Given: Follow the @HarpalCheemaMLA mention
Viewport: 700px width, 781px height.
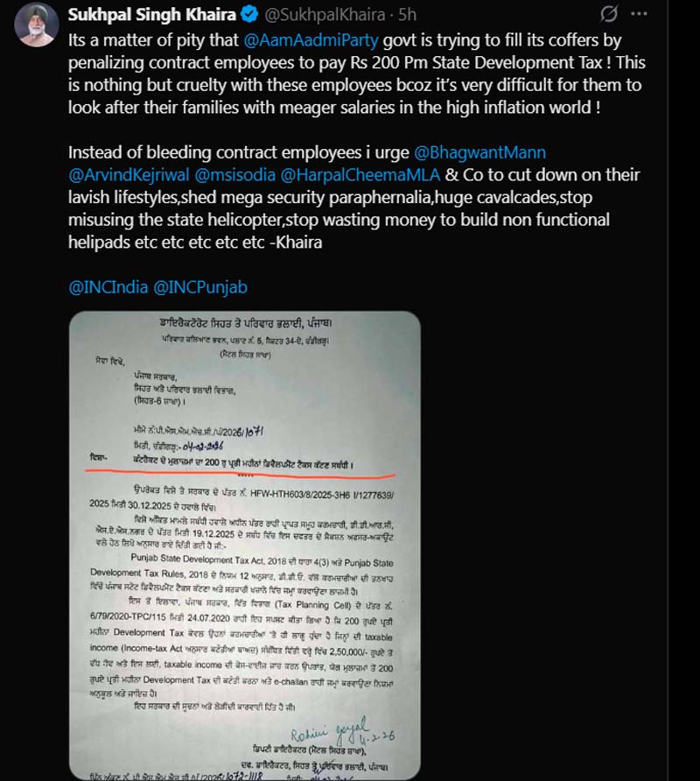Looking at the screenshot, I should [360, 174].
